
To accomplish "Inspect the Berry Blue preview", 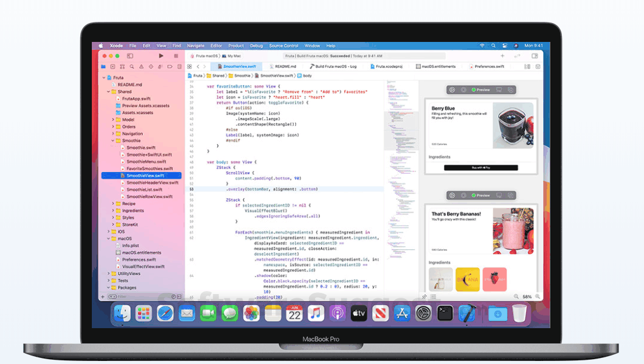I will pos(464,89).
